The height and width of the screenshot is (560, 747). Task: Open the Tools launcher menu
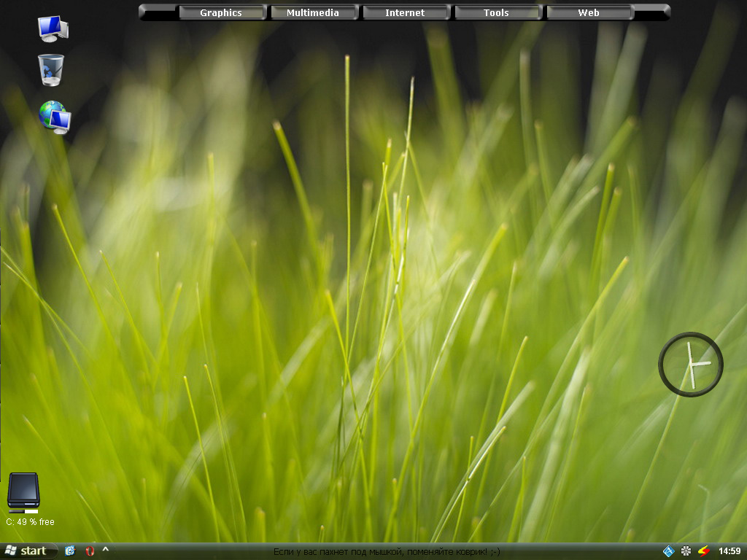click(x=496, y=12)
